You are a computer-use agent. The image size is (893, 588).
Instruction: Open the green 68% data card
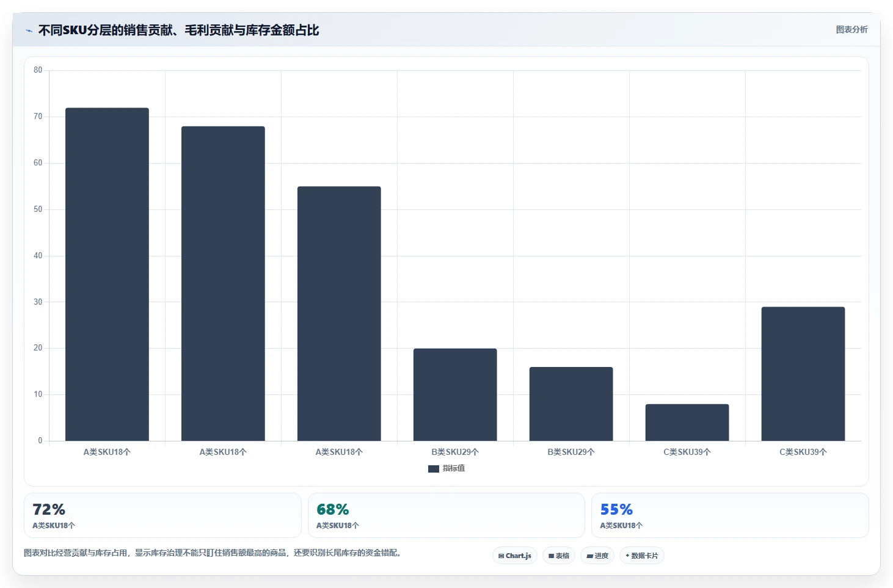coord(447,515)
